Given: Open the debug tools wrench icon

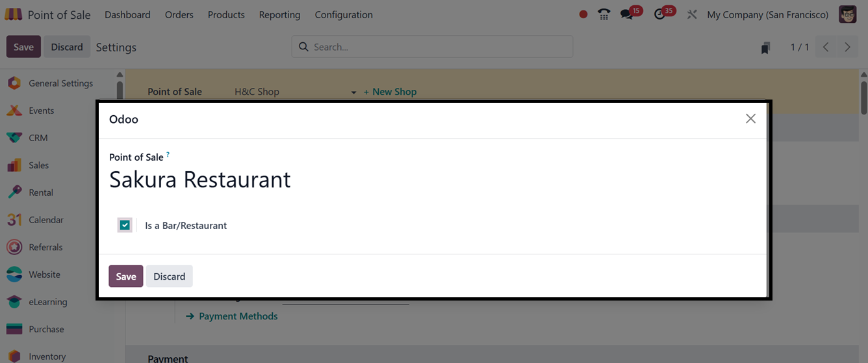Looking at the screenshot, I should coord(692,14).
